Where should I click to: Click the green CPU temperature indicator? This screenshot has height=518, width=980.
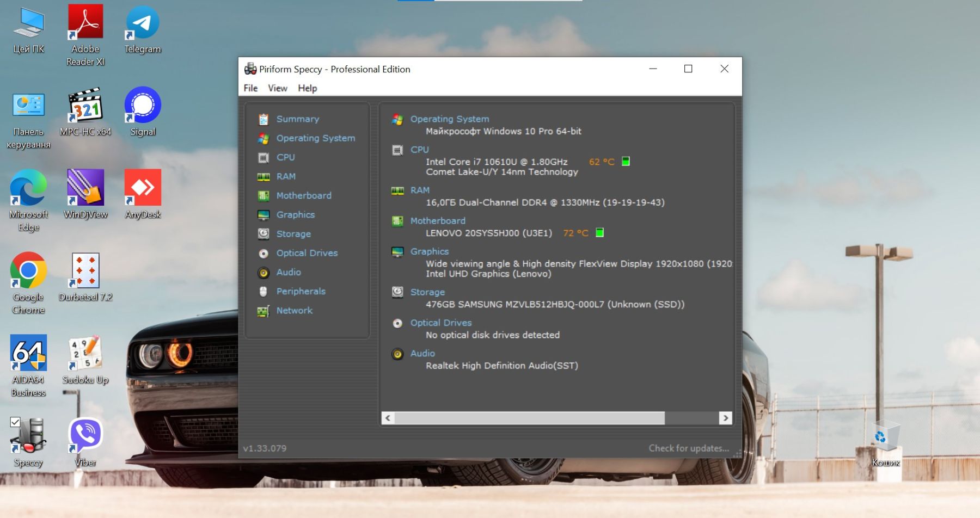click(626, 161)
